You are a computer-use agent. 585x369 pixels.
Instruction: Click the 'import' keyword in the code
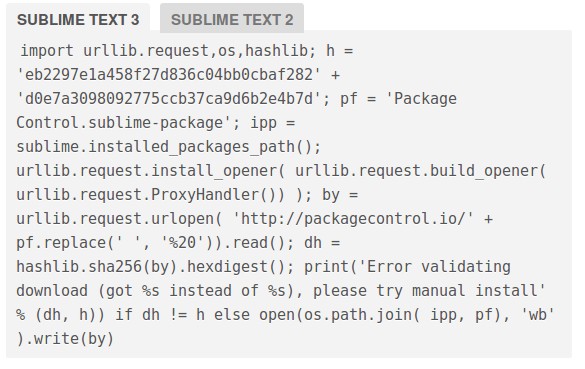point(47,51)
